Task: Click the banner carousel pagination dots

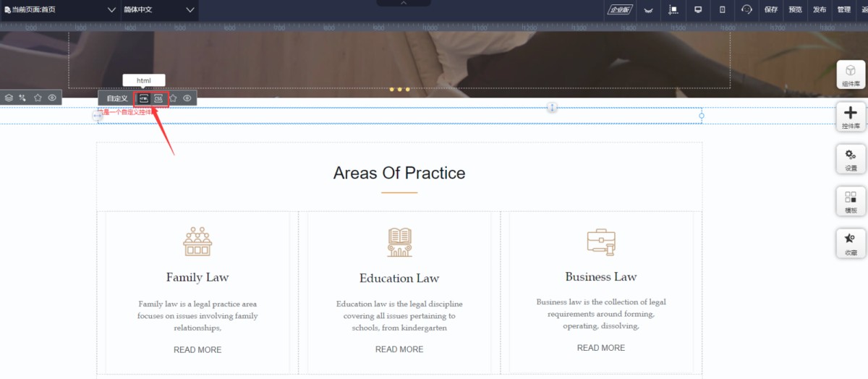Action: 399,90
